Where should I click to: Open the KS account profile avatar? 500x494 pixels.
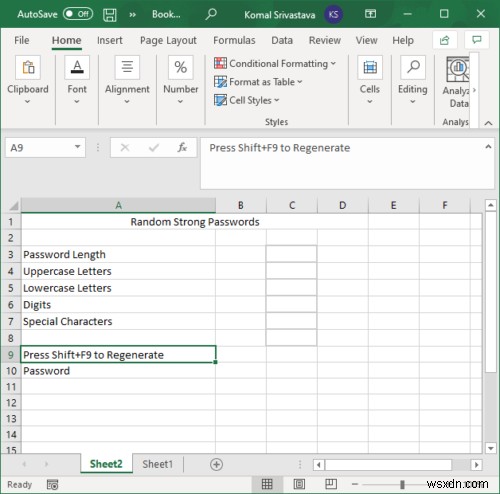[333, 14]
